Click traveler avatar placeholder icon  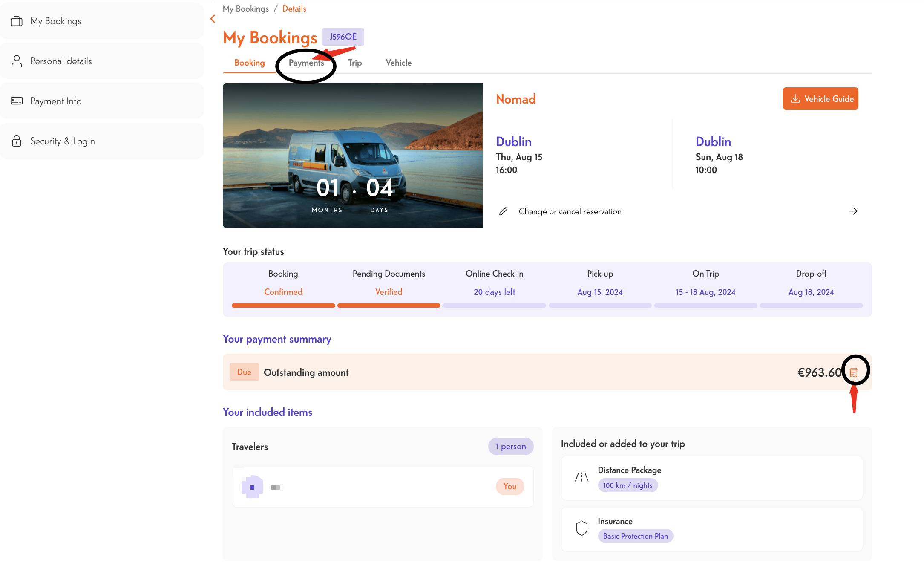[252, 487]
